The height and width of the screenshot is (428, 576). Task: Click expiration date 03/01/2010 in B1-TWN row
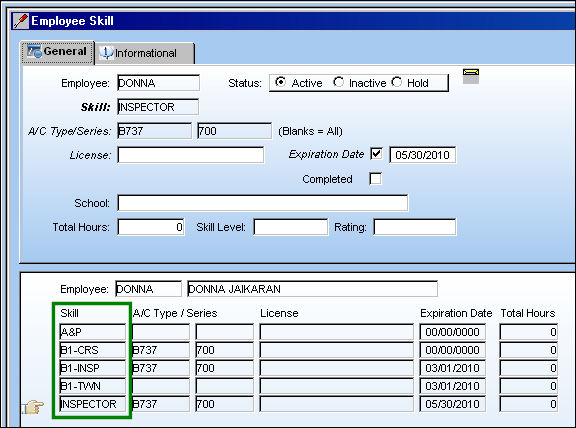(453, 386)
